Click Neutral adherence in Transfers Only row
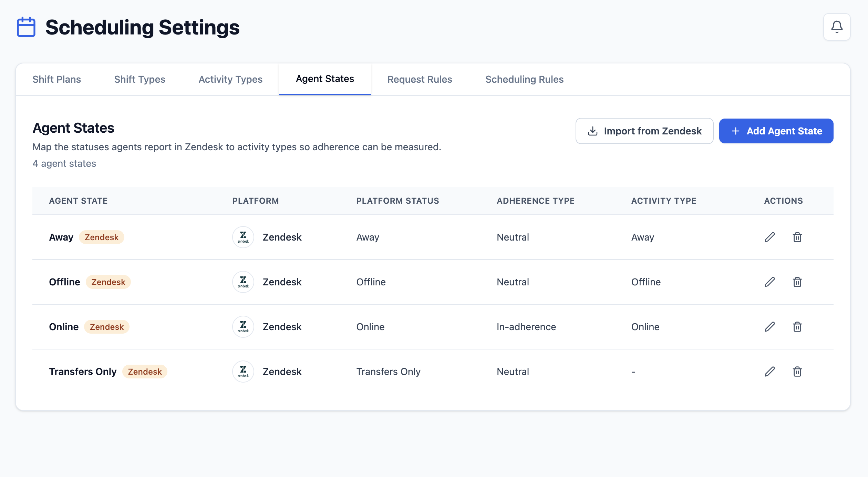 tap(513, 372)
